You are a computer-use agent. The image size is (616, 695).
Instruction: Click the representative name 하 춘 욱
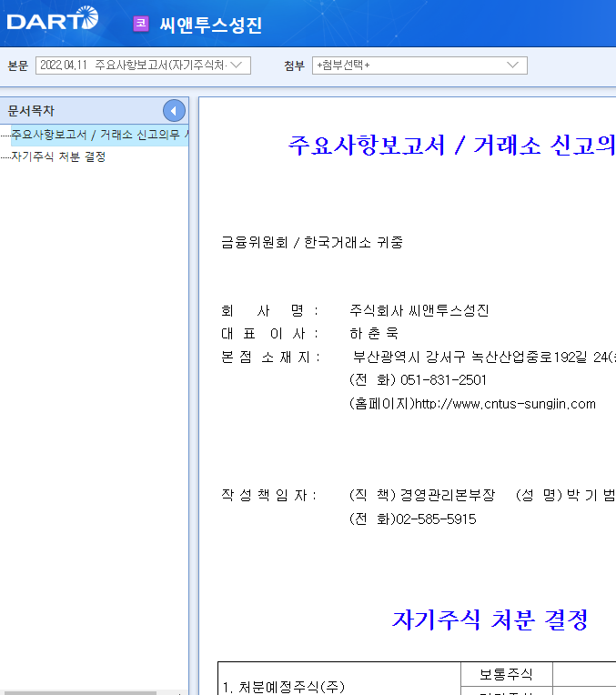(374, 333)
